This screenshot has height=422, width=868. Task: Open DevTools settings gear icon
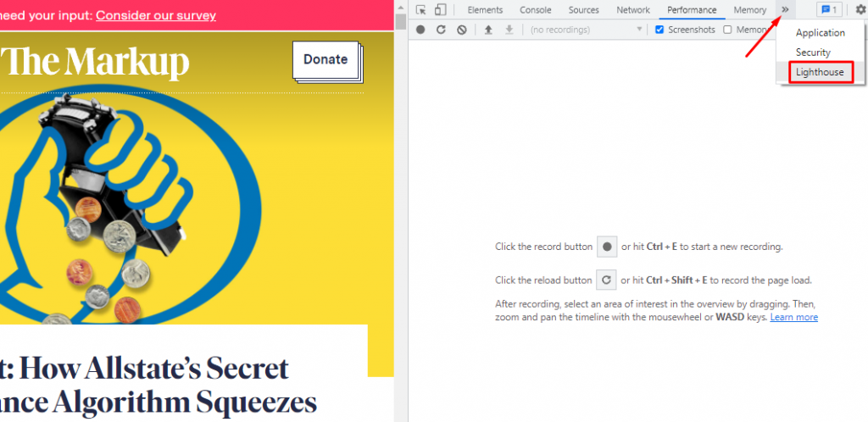pos(863,10)
